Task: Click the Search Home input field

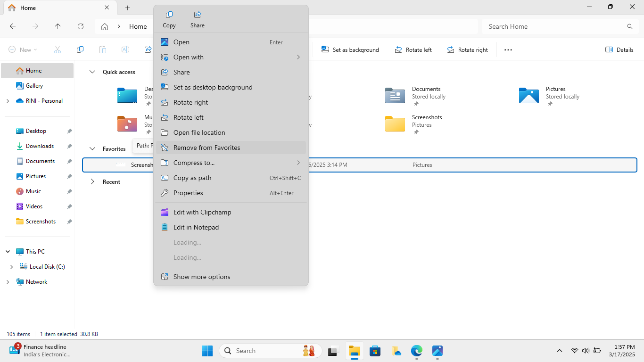Action: [x=554, y=26]
